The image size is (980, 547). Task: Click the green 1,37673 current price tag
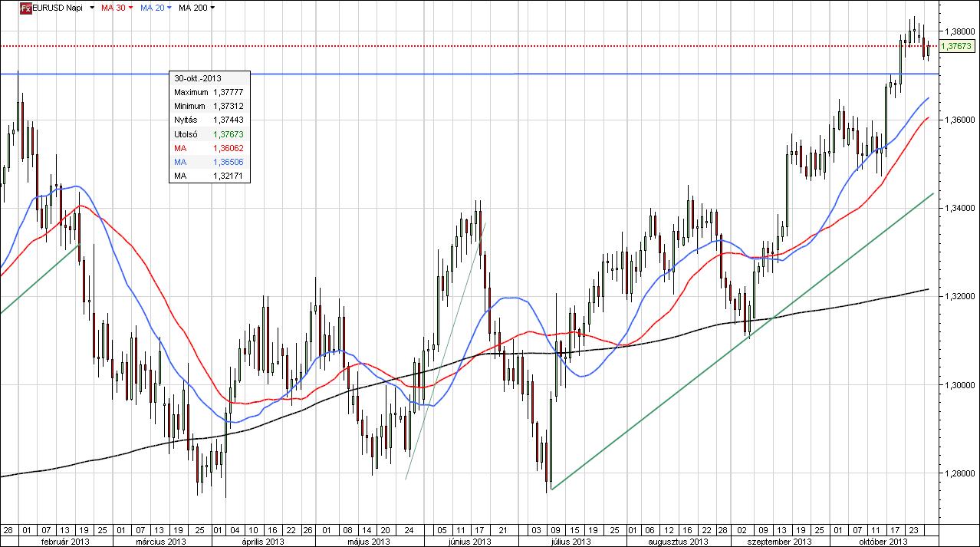coord(957,47)
